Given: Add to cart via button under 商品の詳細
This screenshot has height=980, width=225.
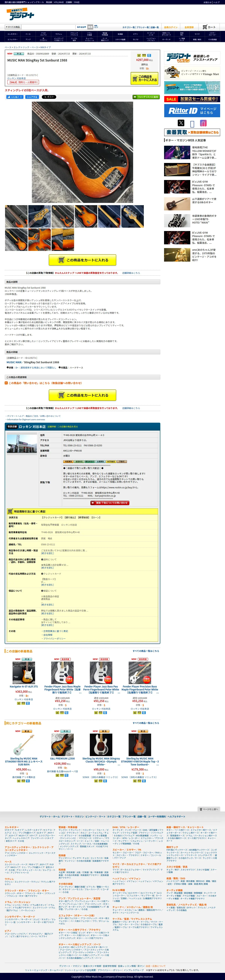Looking at the screenshot, I should [82, 395].
